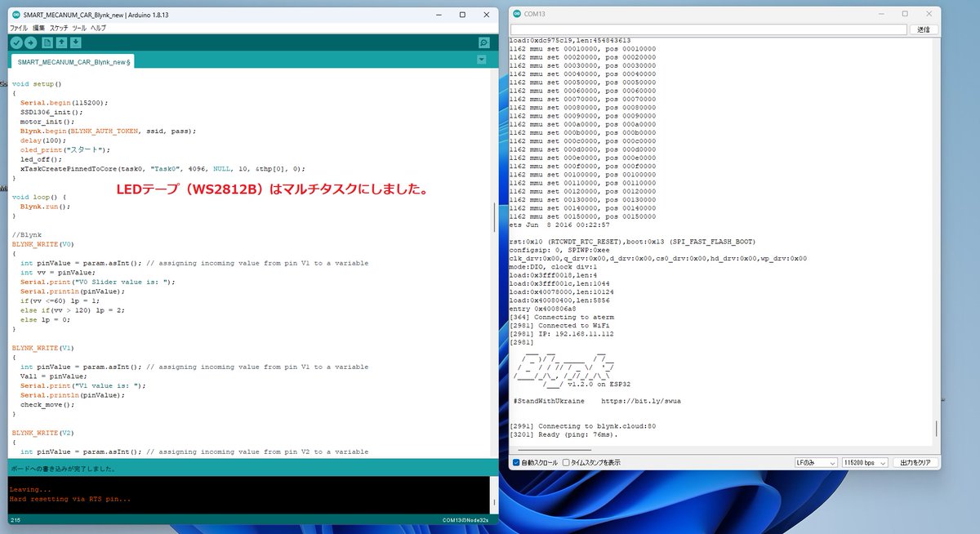Screen dimensions: 980x534
Task: Click the Blynk.begin line in setup
Action: (108, 131)
